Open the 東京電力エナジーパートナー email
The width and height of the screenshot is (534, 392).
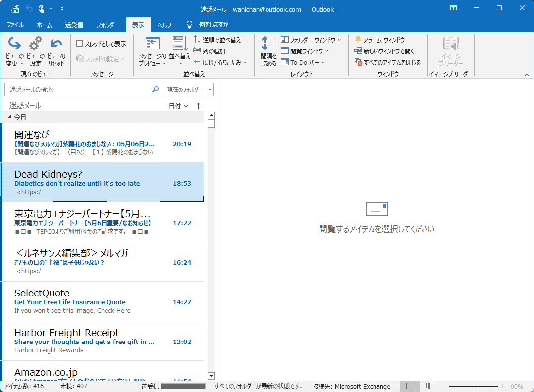click(x=103, y=222)
